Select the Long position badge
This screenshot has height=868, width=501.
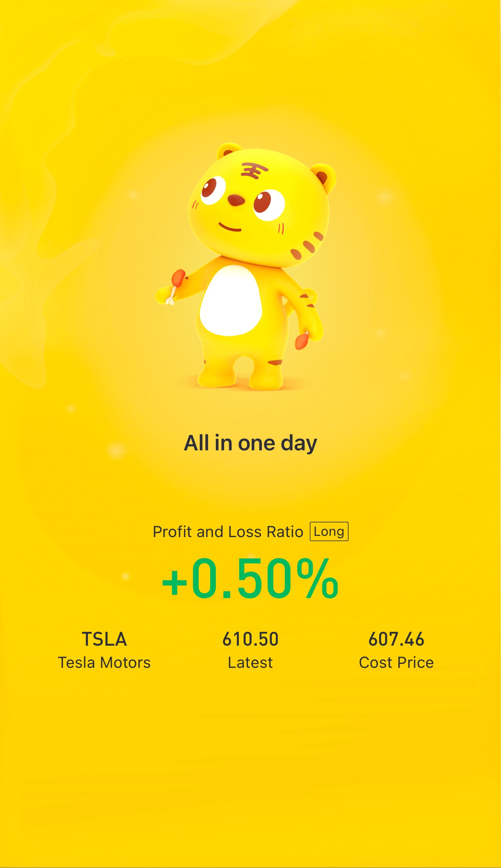[x=329, y=531]
